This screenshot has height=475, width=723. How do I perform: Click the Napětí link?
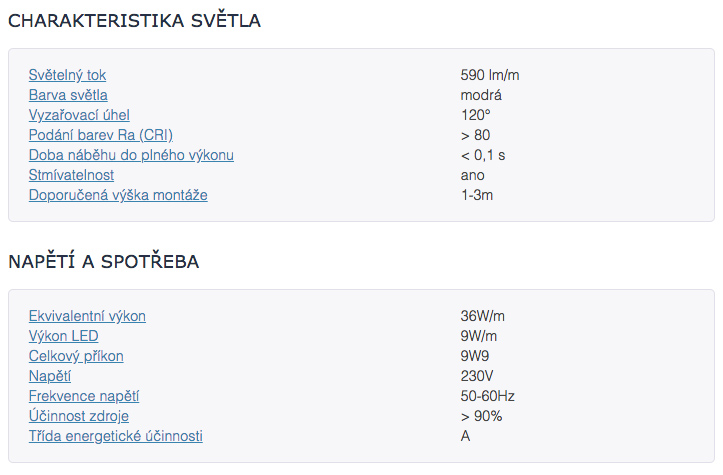[50, 376]
